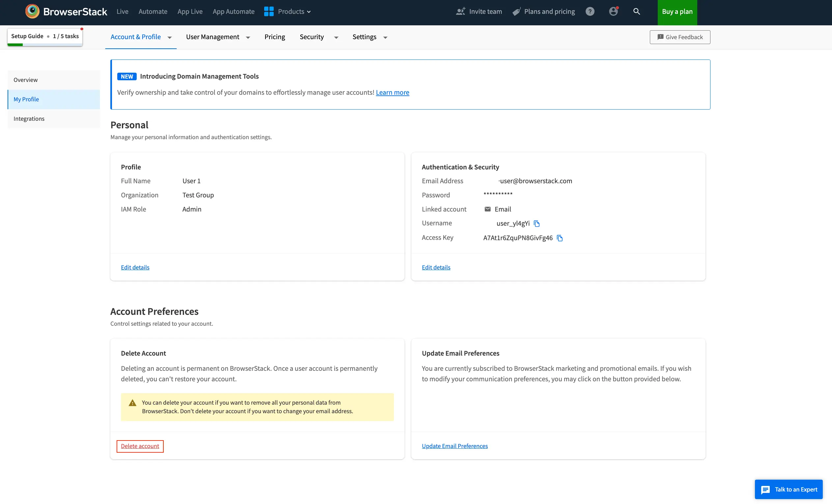Expand the Security dropdown arrow
This screenshot has height=504, width=832.
336,38
